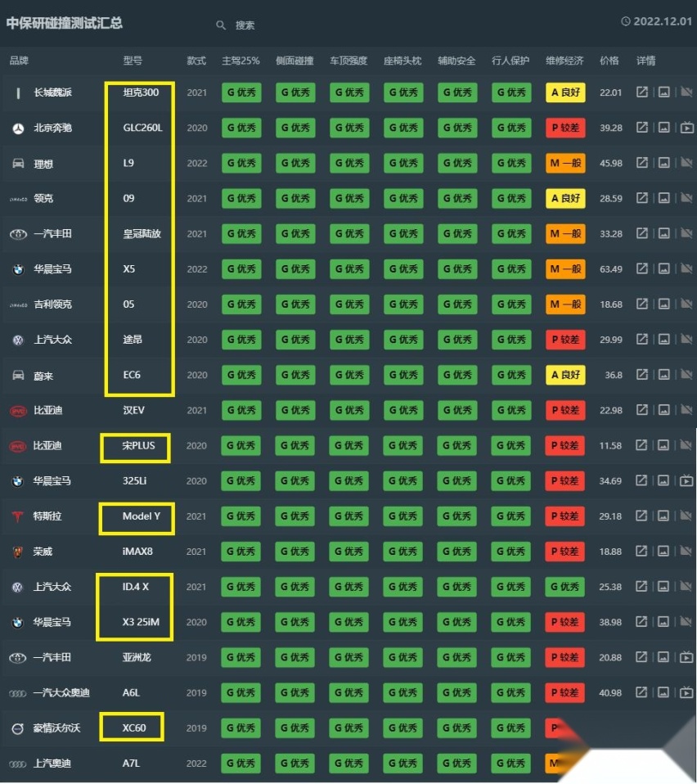This screenshot has height=784, width=697.
Task: Open detail link icon for ID.4 X row
Action: pos(641,587)
